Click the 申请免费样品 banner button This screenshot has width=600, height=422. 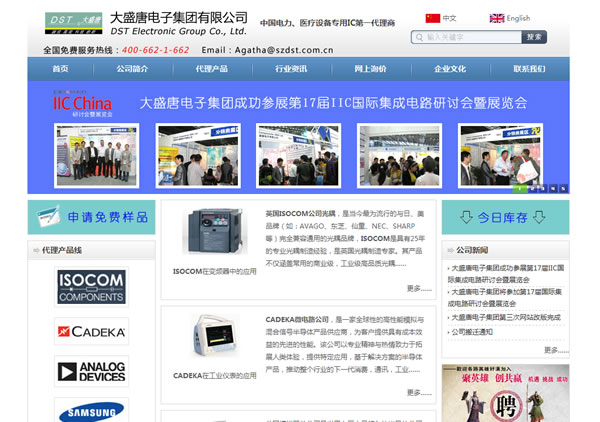[x=91, y=217]
